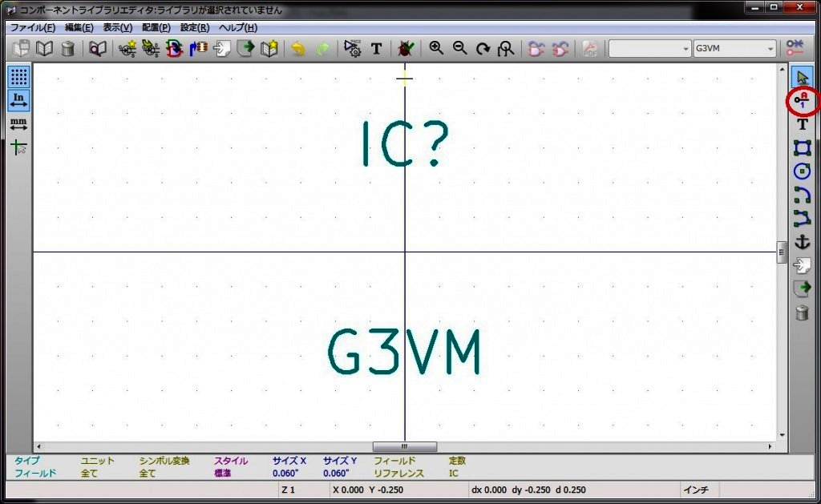Click the vertical scrollbar thumb
The image size is (821, 504).
tap(781, 252)
